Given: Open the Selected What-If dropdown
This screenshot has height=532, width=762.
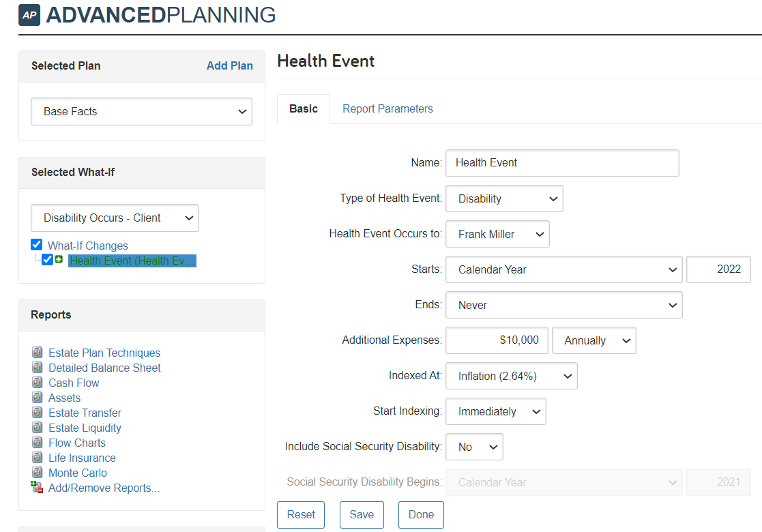Looking at the screenshot, I should pyautogui.click(x=115, y=218).
